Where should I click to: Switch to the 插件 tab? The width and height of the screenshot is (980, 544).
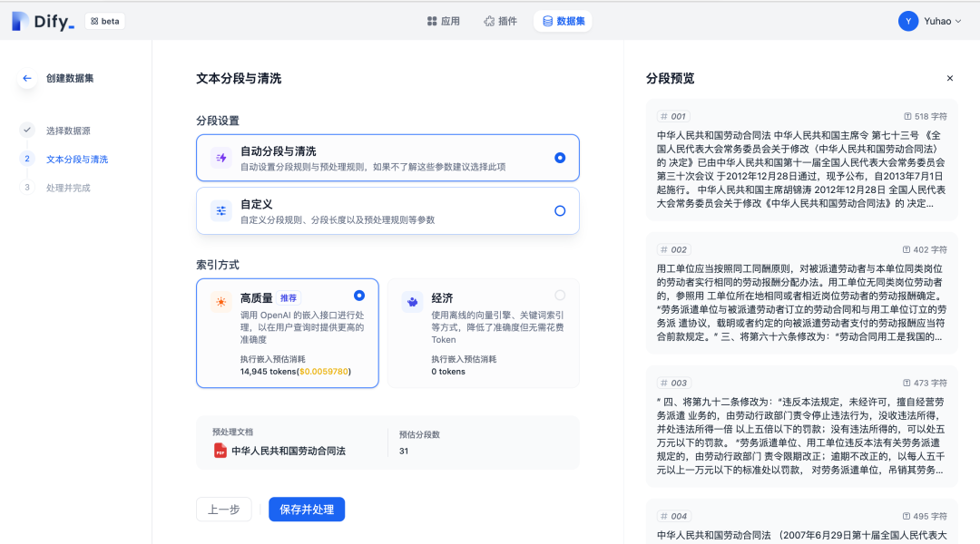[500, 21]
